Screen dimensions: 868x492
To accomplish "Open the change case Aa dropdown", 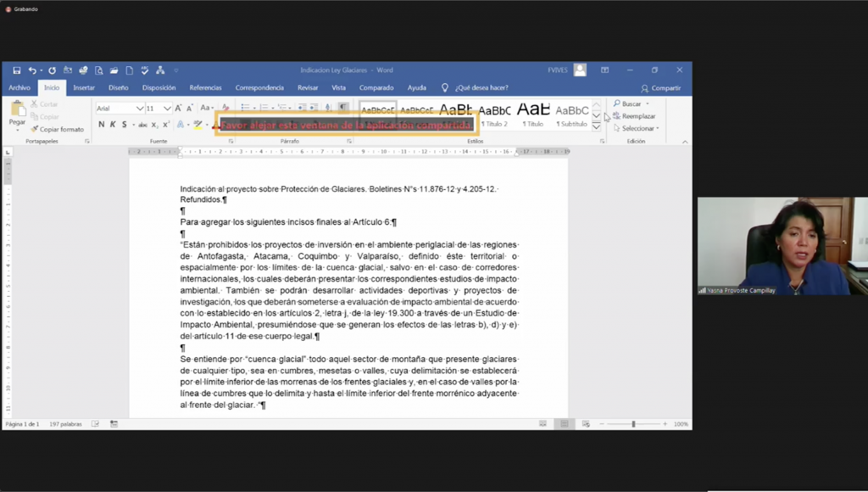I will point(207,108).
